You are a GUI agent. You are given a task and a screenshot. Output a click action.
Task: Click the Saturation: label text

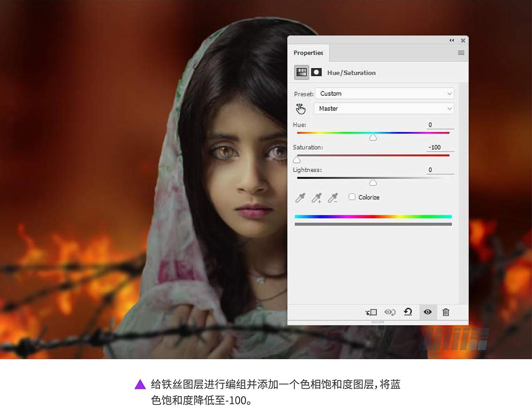click(x=308, y=147)
